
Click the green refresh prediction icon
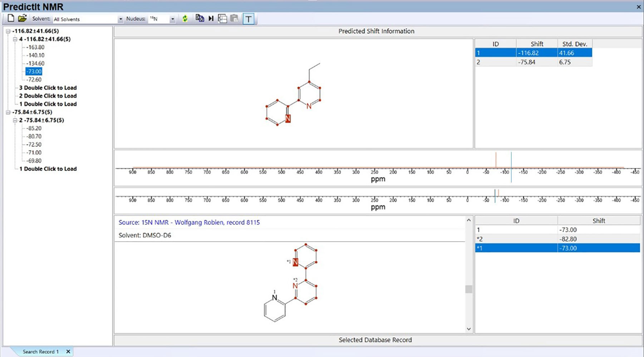click(185, 19)
